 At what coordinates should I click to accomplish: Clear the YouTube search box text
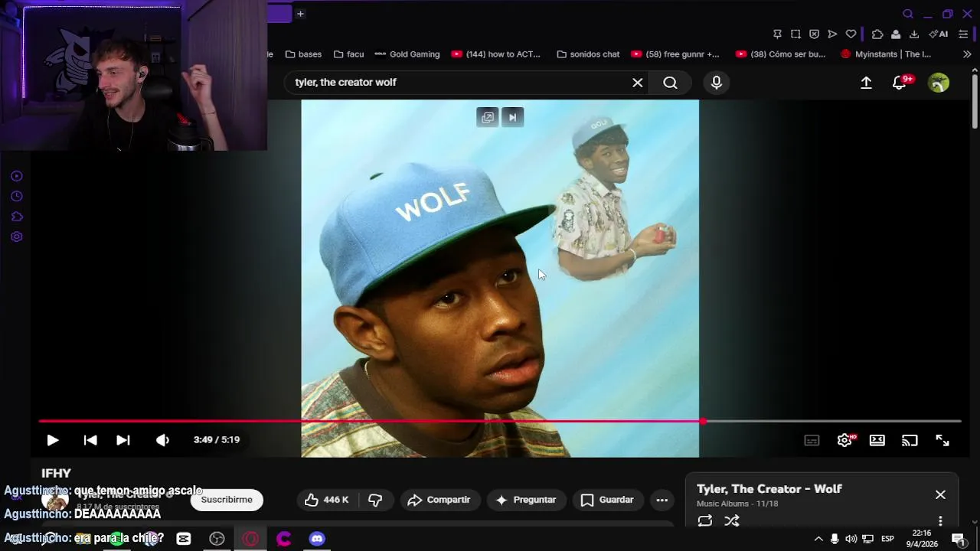click(637, 83)
